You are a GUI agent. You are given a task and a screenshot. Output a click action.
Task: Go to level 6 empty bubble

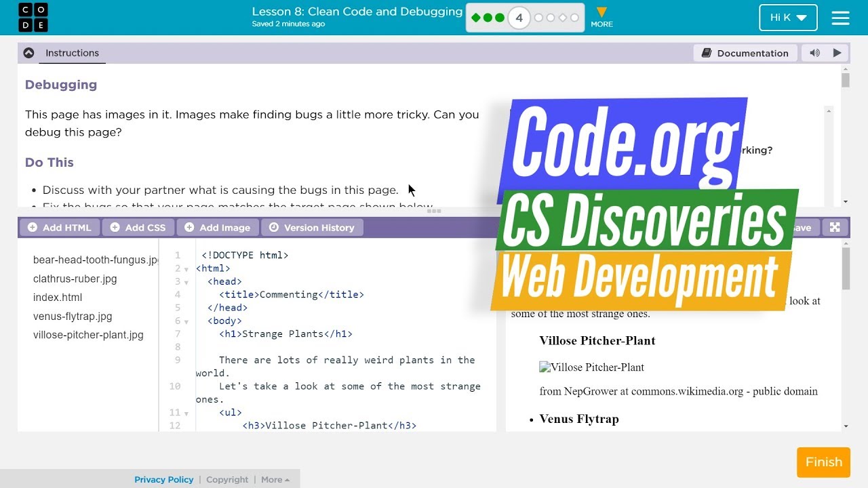click(x=551, y=18)
